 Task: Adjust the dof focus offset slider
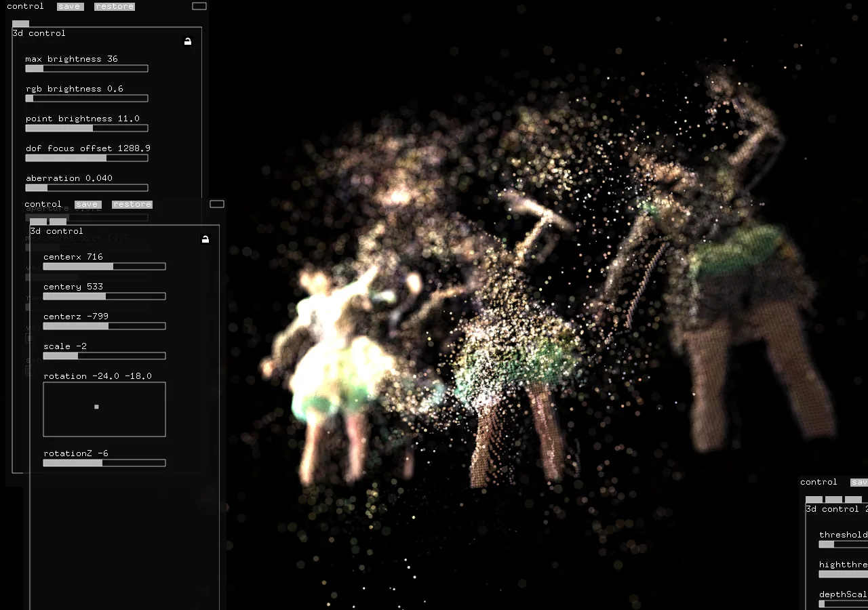point(87,158)
